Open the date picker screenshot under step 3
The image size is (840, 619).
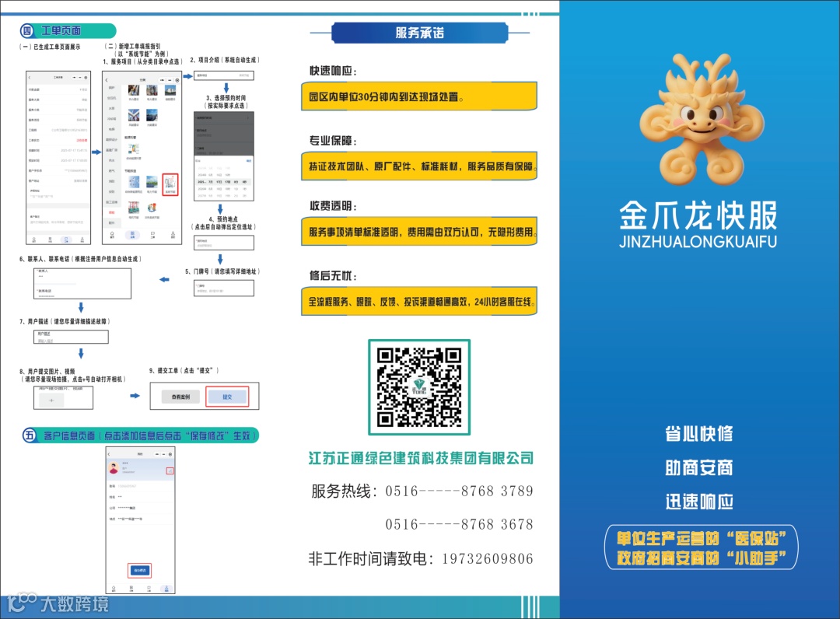point(224,156)
